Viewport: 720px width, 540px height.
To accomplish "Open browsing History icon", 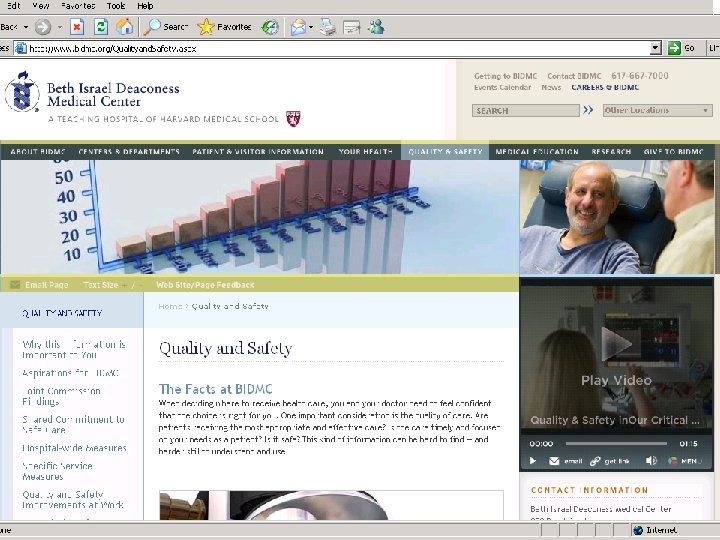I will tap(270, 28).
